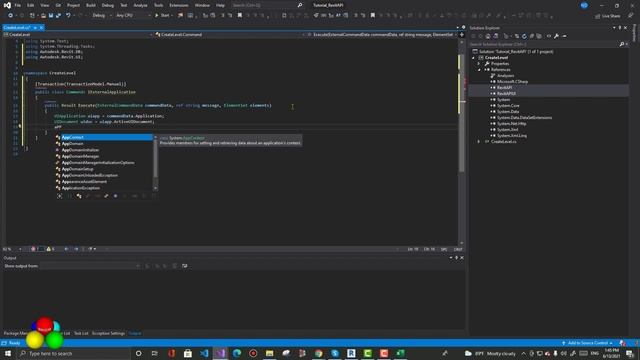Open the File menu
The width and height of the screenshot is (640, 360).
[18, 5]
